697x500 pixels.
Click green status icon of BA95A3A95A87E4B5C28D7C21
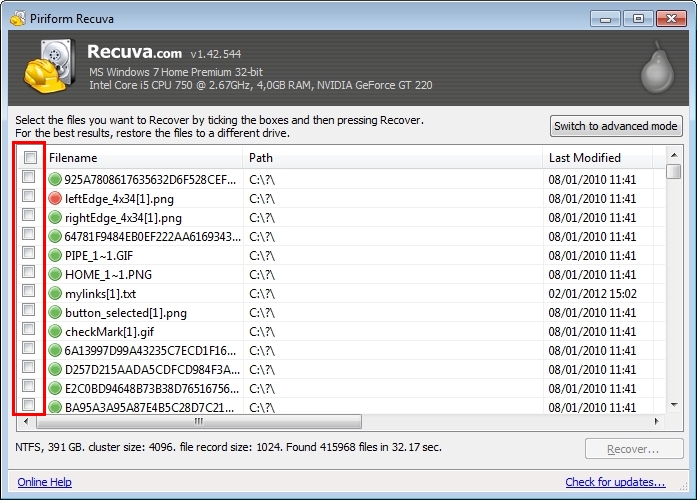[x=55, y=407]
